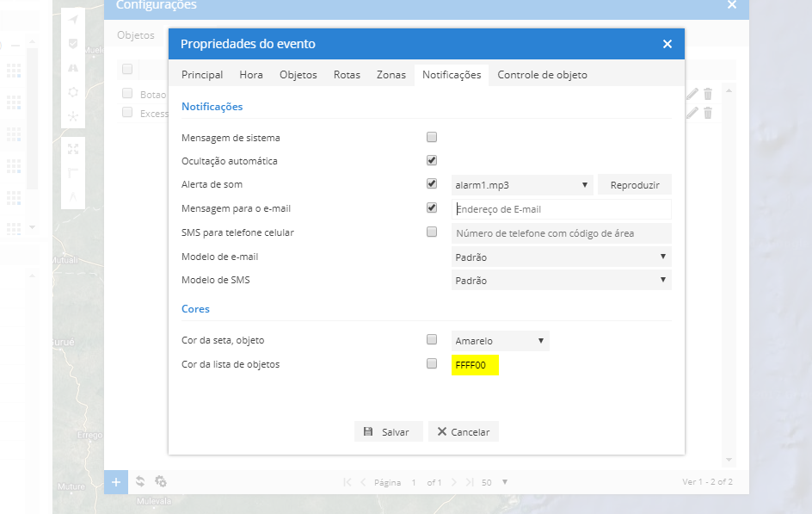Click the Salvar button

388,432
